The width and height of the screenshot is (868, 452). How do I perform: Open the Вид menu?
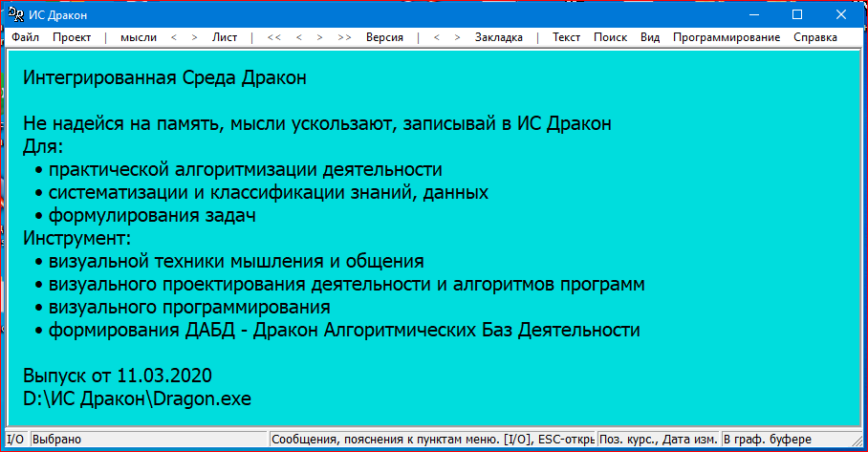point(650,37)
